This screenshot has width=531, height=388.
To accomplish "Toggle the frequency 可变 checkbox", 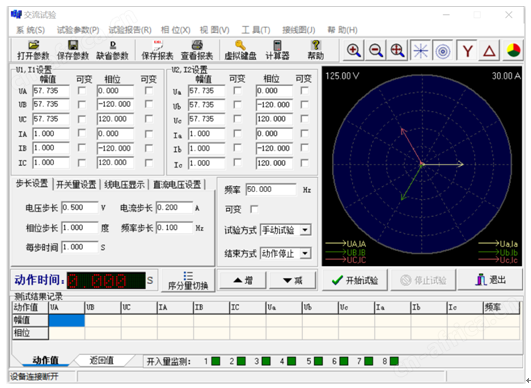I will [254, 209].
